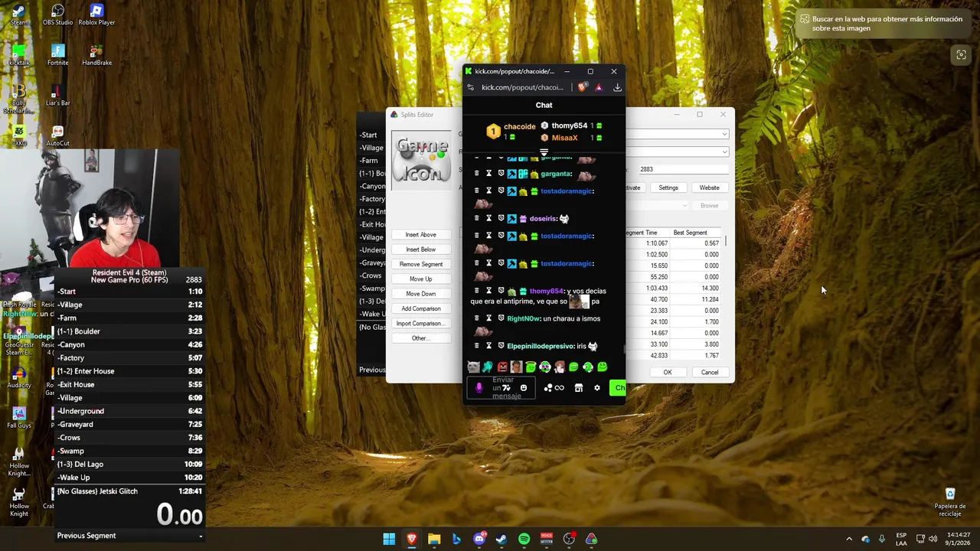The height and width of the screenshot is (551, 980).
Task: Click the timeout hourglass icon beside thomy654's message
Action: 488,291
